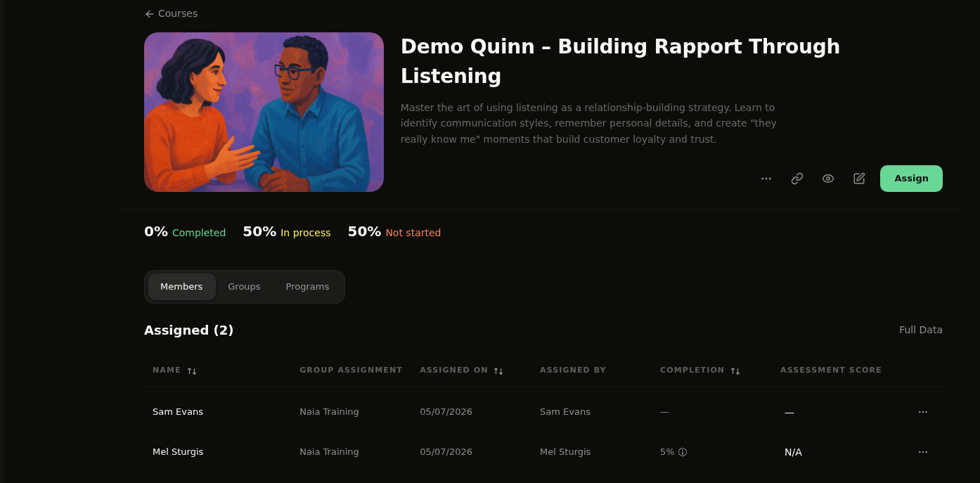980x483 pixels.
Task: Preview the course with the eye icon
Action: pyautogui.click(x=828, y=179)
